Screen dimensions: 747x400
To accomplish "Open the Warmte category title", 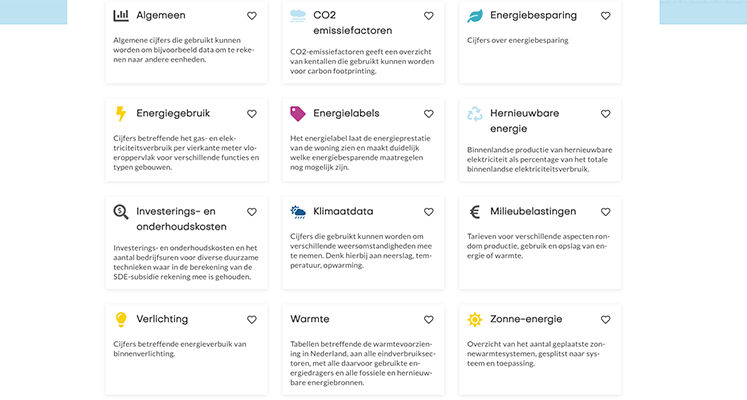I will [310, 319].
